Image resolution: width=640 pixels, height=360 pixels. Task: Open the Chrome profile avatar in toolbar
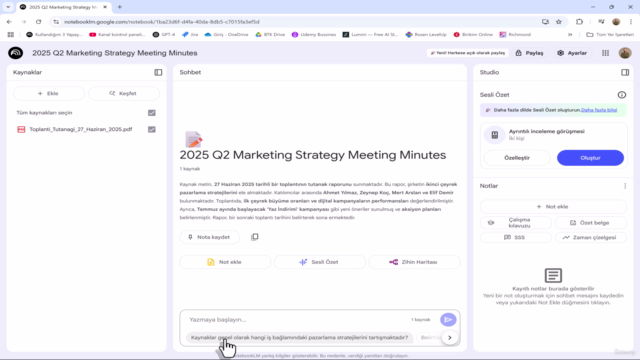click(616, 22)
